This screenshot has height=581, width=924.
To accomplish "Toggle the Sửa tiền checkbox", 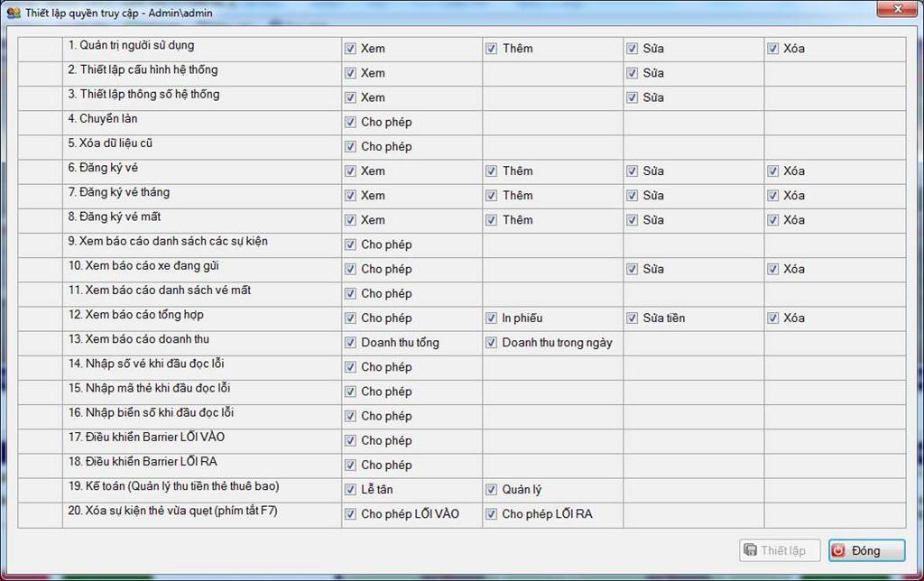I will [632, 318].
